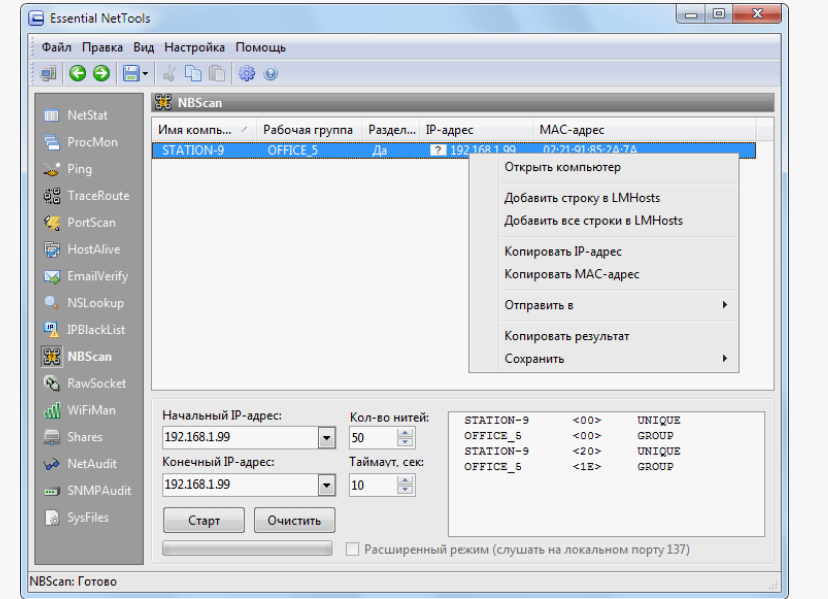Open the Shares tool

click(x=73, y=437)
